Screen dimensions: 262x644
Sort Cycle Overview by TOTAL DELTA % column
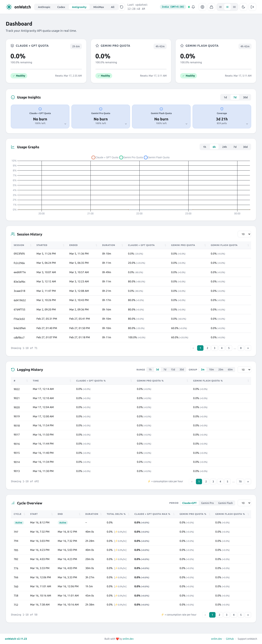[x=118, y=514]
